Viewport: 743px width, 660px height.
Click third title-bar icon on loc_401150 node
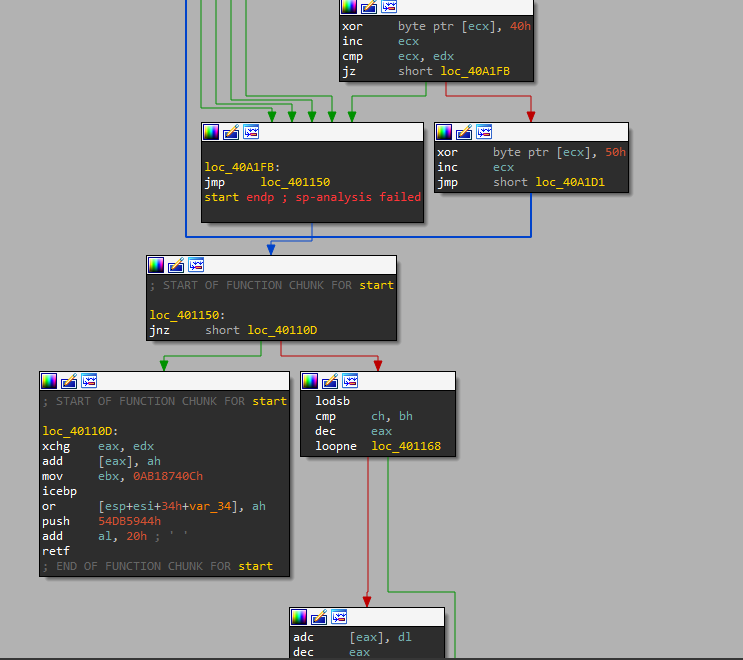[x=196, y=265]
